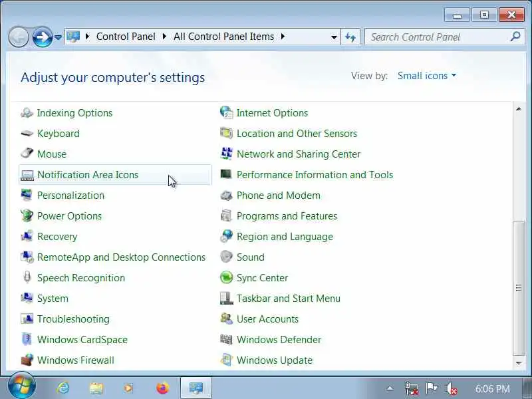Show hidden icons in system tray
Screen dimensions: 532x399
(x=390, y=388)
